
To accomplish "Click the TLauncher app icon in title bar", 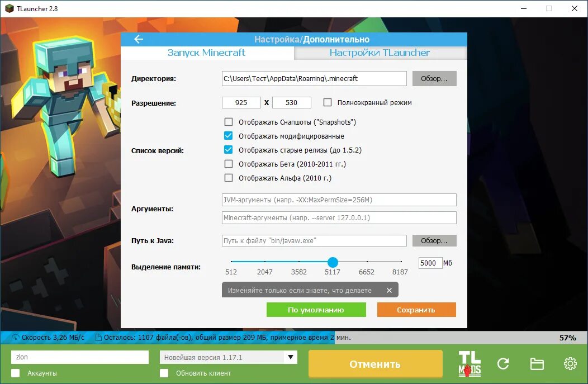I will (x=10, y=8).
